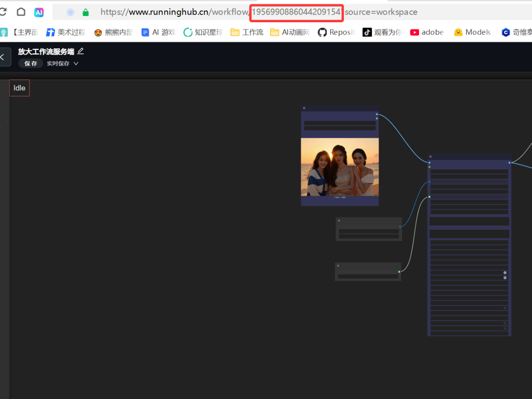Click the beach photo preview thumbnail
Viewport: 532px width, 399px height.
click(340, 167)
